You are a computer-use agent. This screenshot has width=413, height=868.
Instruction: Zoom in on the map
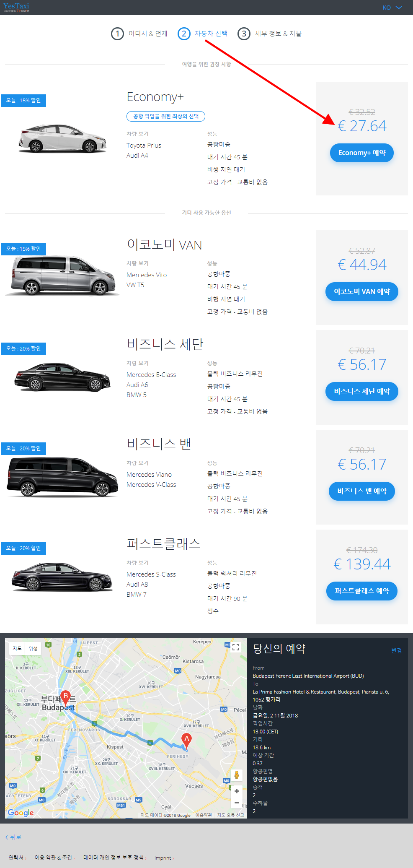pyautogui.click(x=237, y=791)
